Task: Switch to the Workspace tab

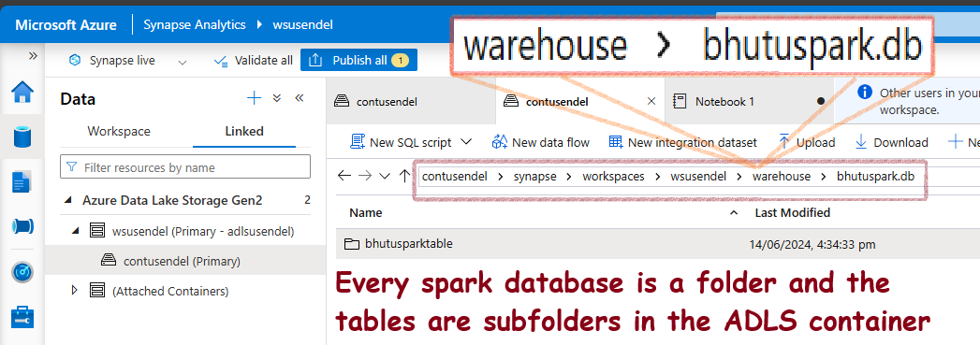Action: 119,132
